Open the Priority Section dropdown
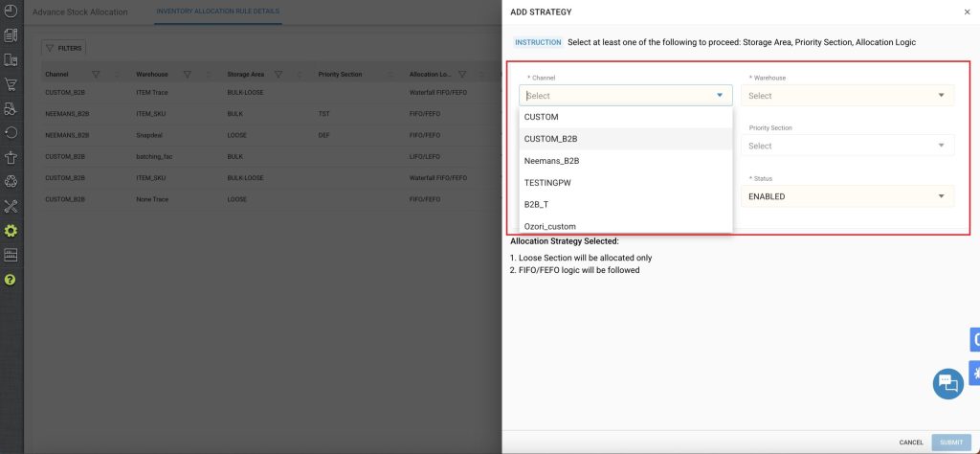Screen dimensions: 980x454 847,147
